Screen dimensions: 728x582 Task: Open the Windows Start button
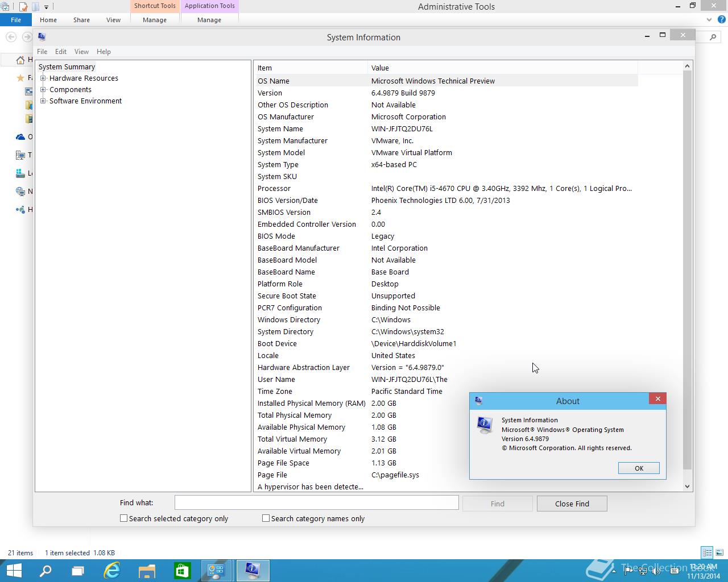[x=14, y=571]
